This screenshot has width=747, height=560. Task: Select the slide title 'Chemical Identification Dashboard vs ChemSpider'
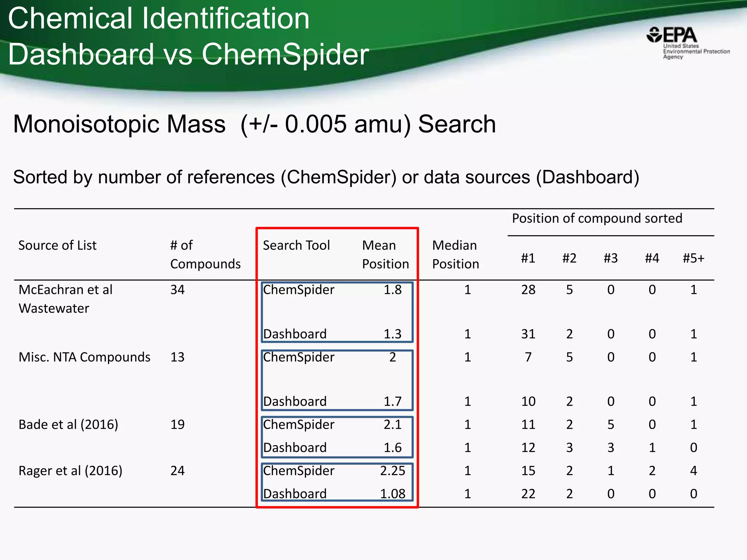(189, 36)
